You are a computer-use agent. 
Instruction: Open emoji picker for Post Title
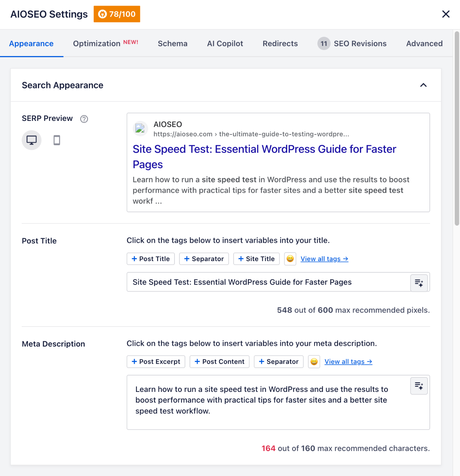[x=290, y=259]
